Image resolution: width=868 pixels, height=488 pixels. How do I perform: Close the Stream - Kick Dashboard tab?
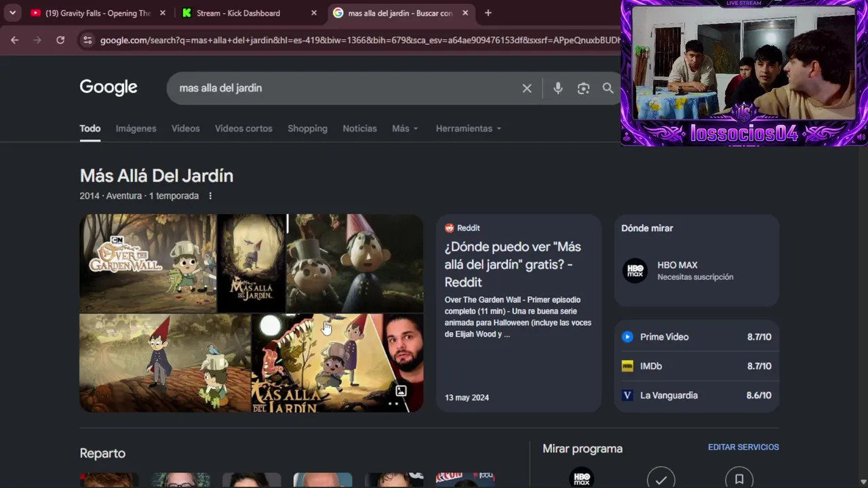coord(313,13)
